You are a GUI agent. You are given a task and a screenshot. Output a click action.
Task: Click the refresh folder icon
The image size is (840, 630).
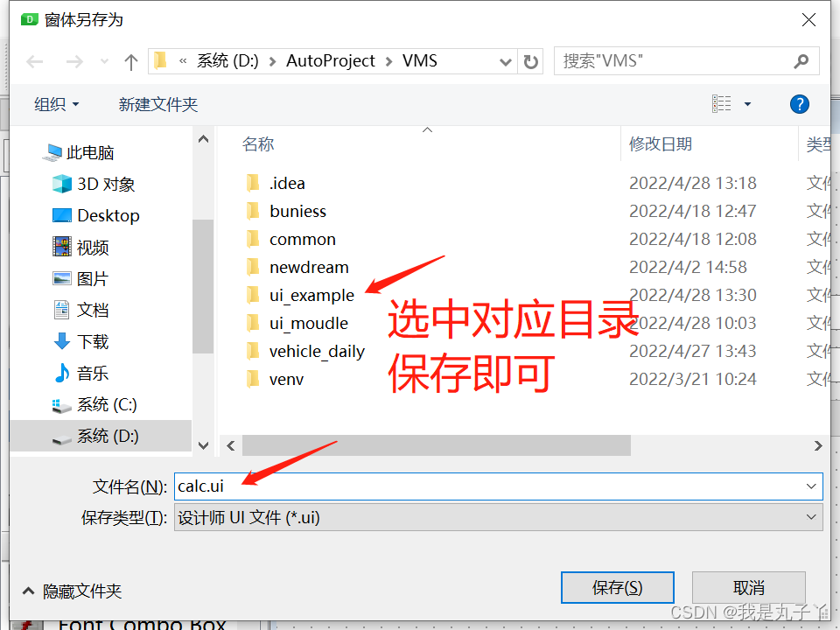[x=530, y=61]
